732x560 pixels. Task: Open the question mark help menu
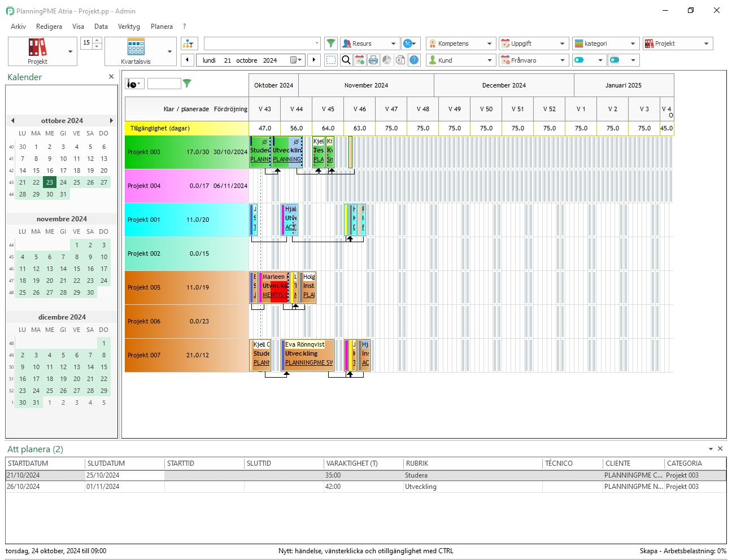(184, 27)
